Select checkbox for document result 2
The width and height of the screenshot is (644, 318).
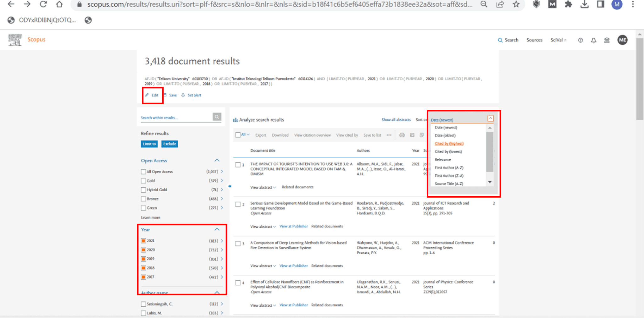pyautogui.click(x=238, y=204)
